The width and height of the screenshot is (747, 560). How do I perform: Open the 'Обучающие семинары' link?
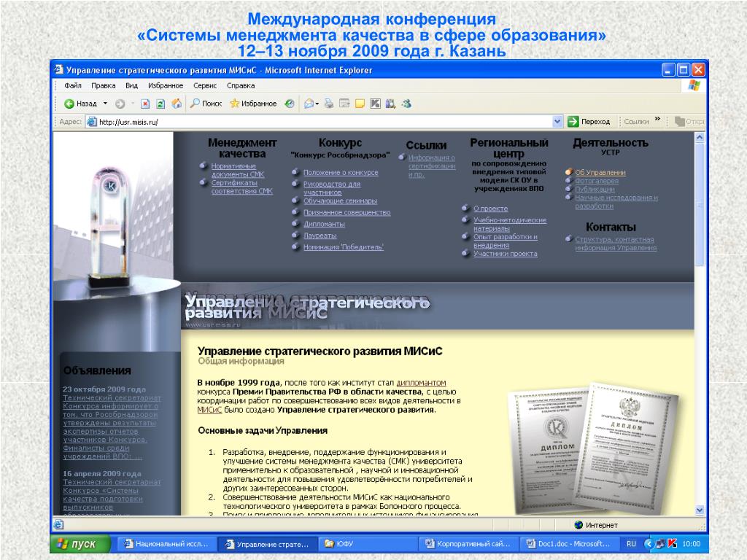(x=341, y=201)
